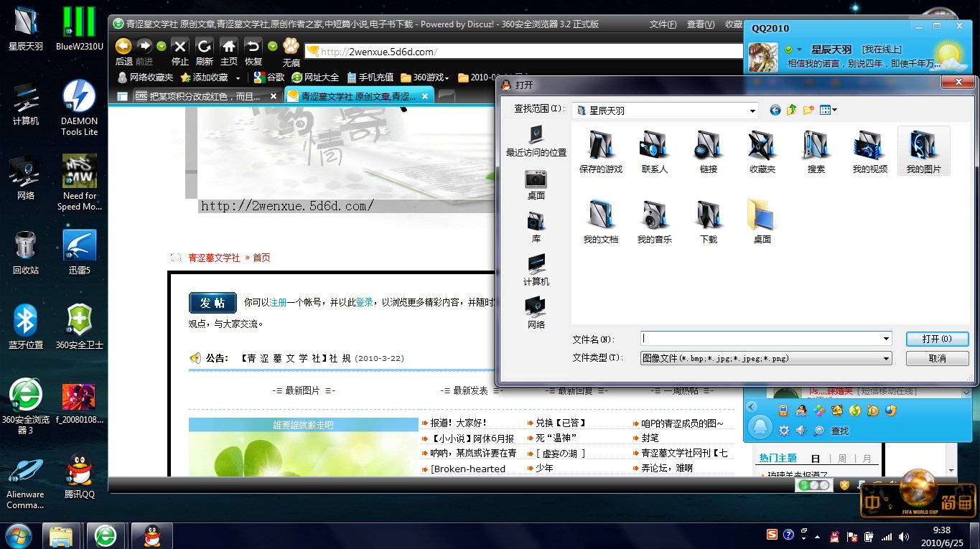
Task: Open browser 查看(V) menu
Action: [700, 24]
